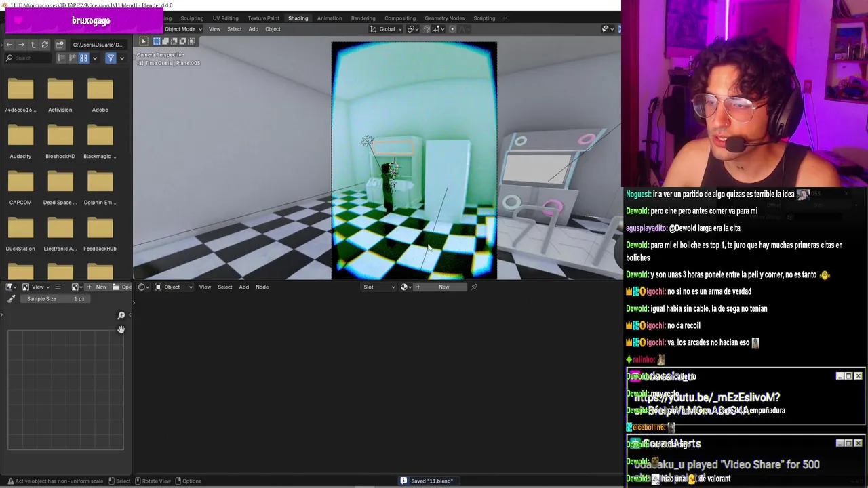Open the Adobe folder
The width and height of the screenshot is (868, 488).
click(x=100, y=95)
